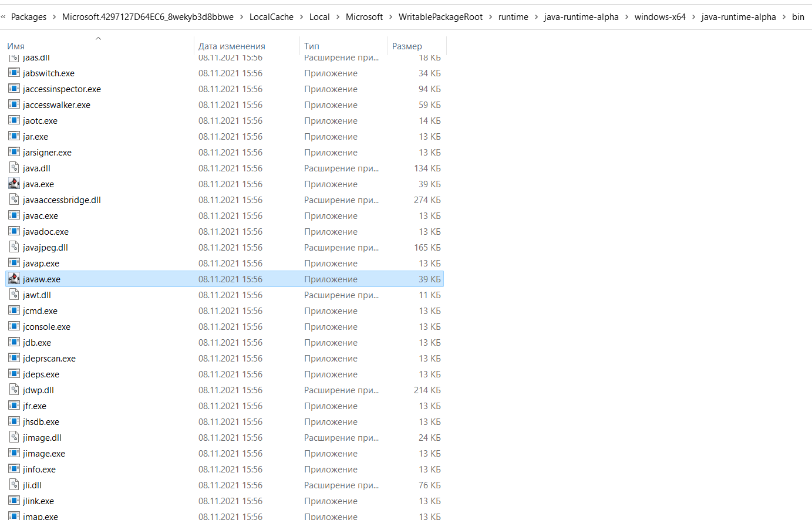Screen dimensions: 812x520
Task: Click the jar.exe file icon
Action: point(14,136)
